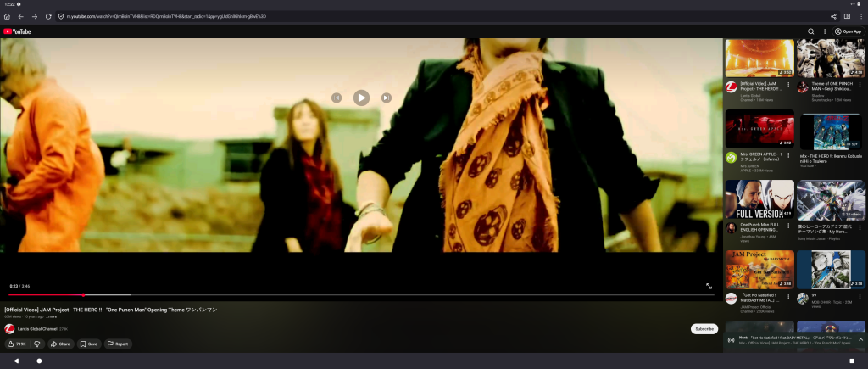This screenshot has width=868, height=369.
Task: Open browser three-dot overflow menu
Action: coord(860,16)
